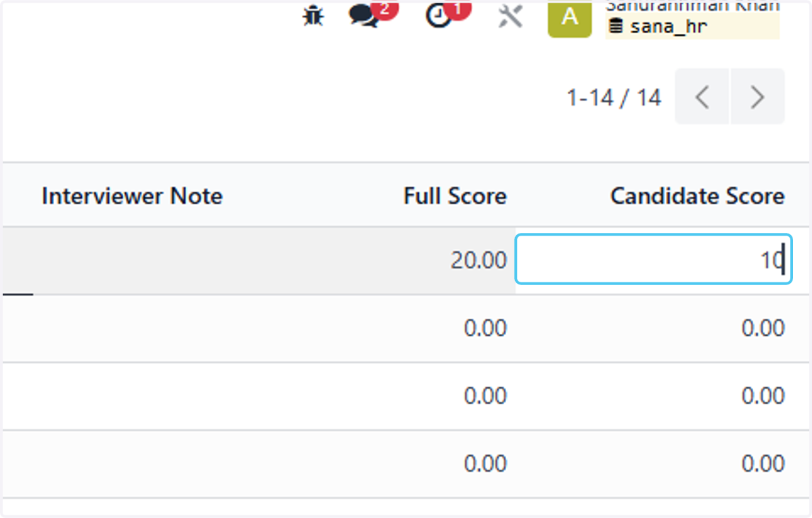Click the red badge on activities clock
This screenshot has height=518, width=812.
(x=458, y=8)
